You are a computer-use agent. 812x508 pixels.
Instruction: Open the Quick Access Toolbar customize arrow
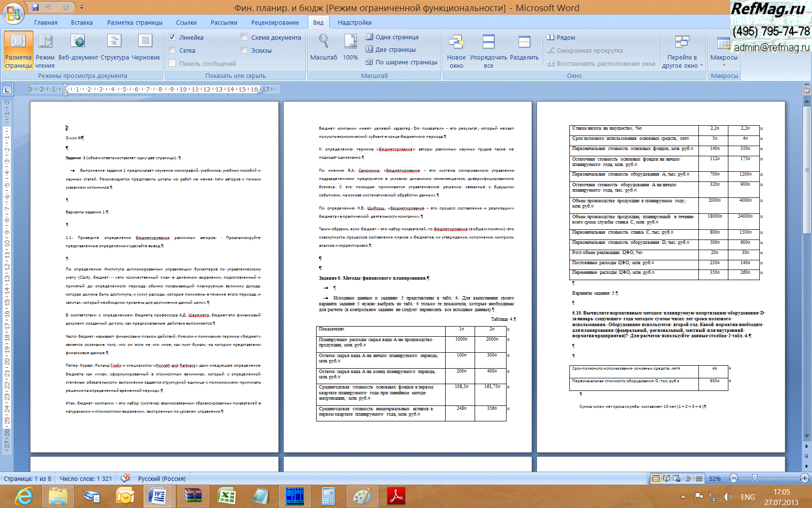click(x=81, y=8)
